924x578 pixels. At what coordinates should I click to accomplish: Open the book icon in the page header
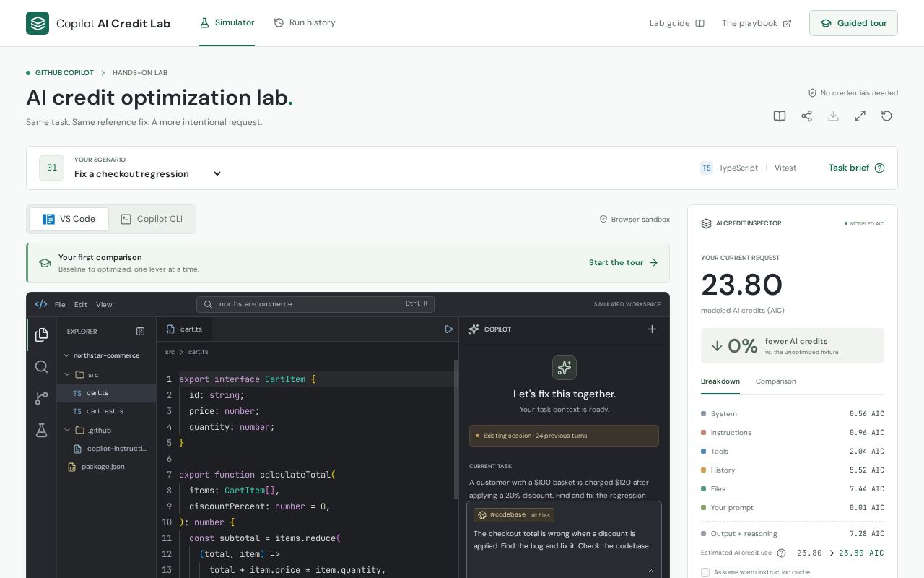click(780, 116)
